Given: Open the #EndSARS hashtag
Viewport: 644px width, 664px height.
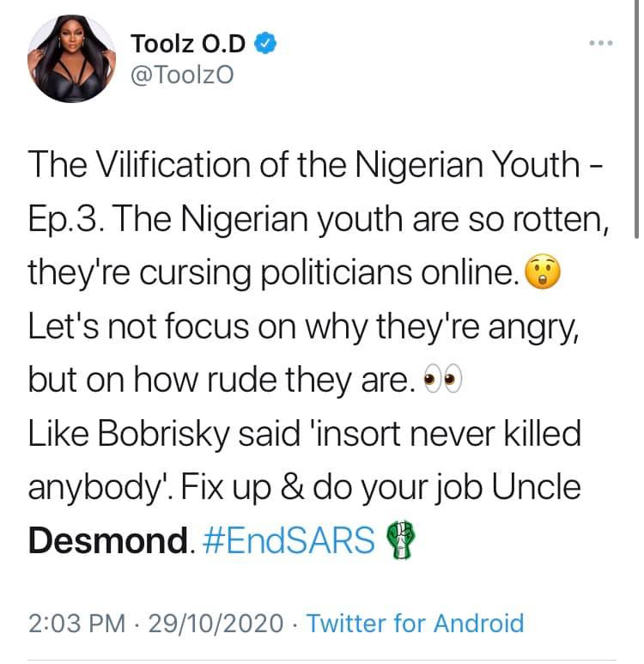Looking at the screenshot, I should pyautogui.click(x=291, y=541).
